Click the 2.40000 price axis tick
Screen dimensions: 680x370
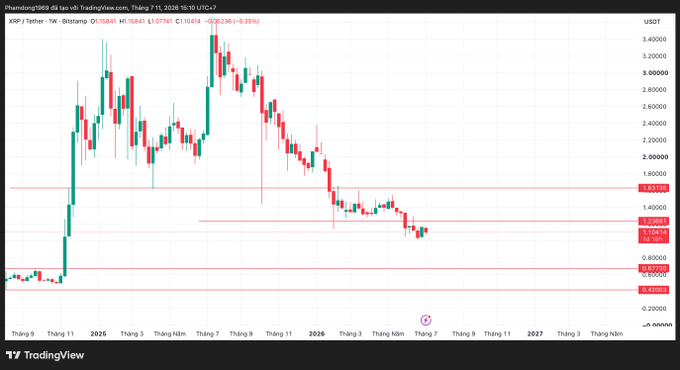(654, 124)
